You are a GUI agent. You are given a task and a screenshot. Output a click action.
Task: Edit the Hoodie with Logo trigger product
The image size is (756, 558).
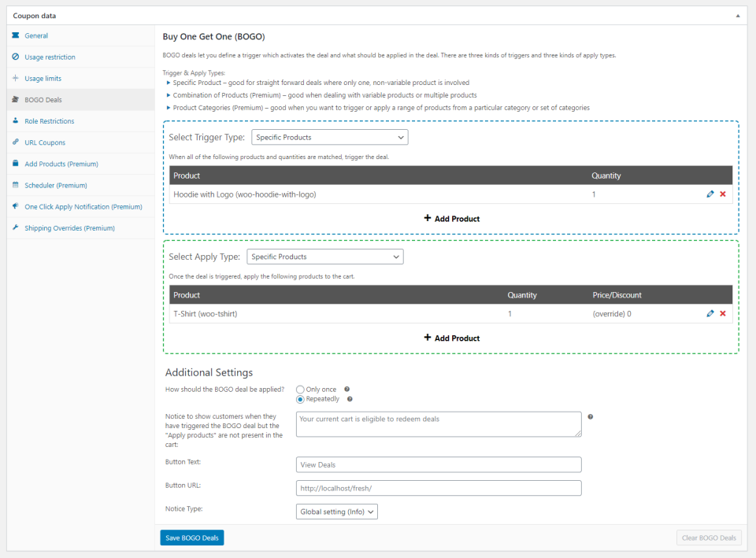click(x=710, y=194)
